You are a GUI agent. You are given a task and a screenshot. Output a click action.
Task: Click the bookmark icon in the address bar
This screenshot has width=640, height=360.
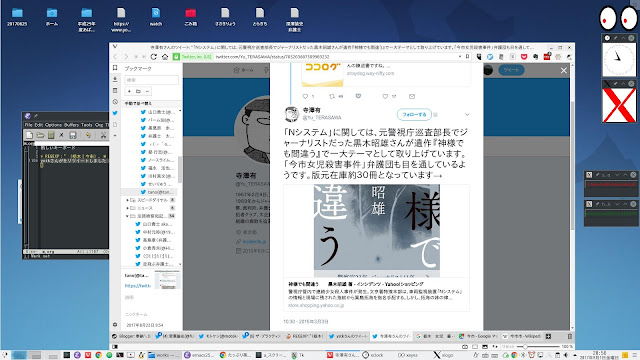tap(467, 57)
